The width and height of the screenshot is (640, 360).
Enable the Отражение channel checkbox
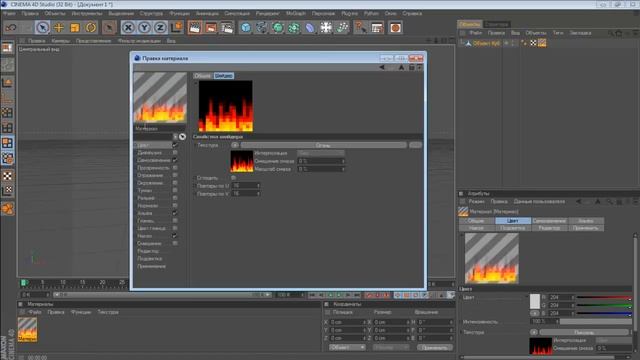click(175, 175)
